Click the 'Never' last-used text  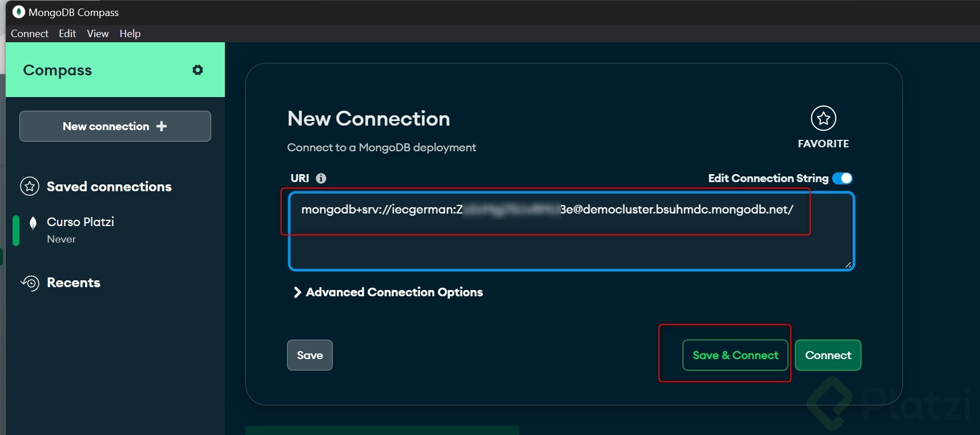coord(61,239)
